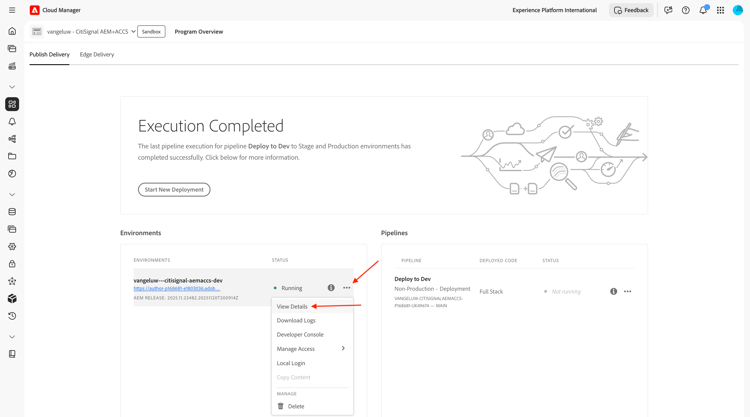Open the stacked server third sidebar icon
This screenshot has height=417, width=750.
tap(12, 66)
